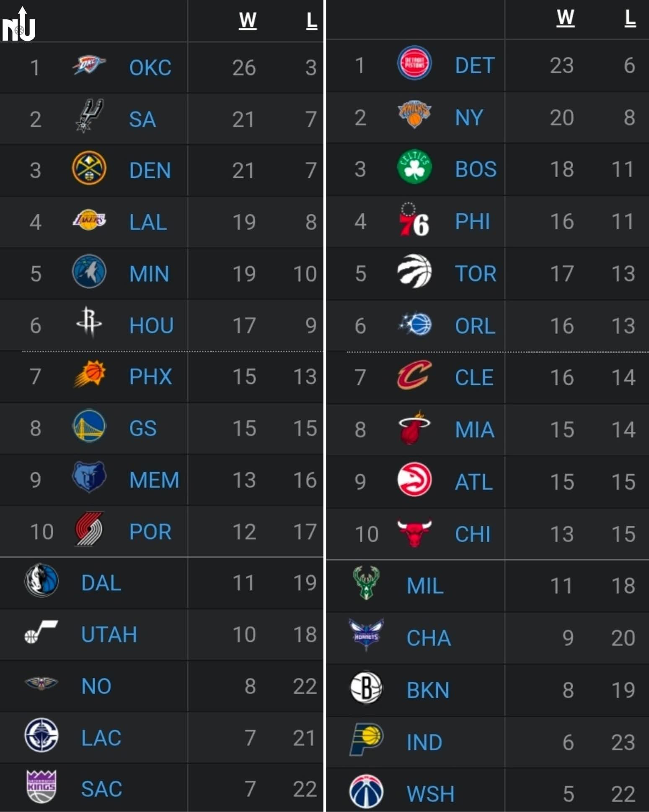Screen dimensions: 649x812
Task: Click the Boston Celtics shamrock logo
Action: pos(414,167)
